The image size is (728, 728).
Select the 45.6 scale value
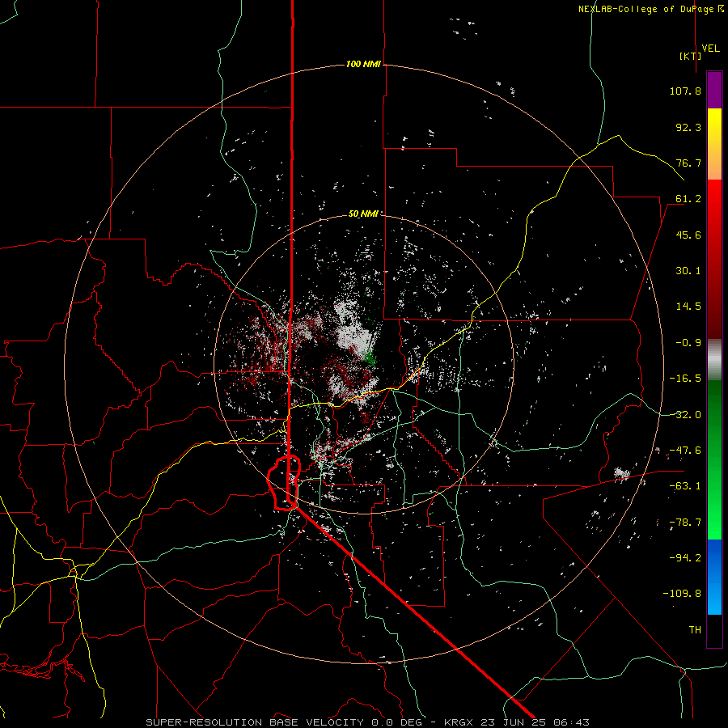(x=688, y=235)
